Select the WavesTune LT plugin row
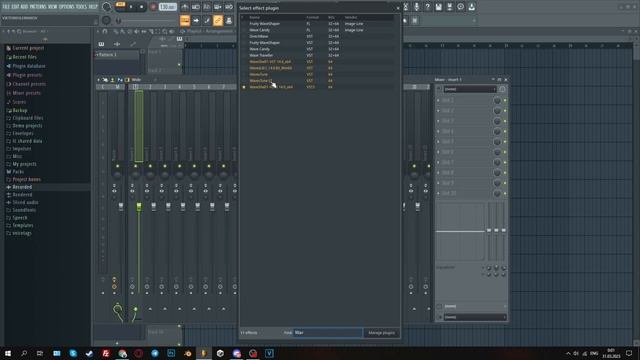 tap(318, 80)
